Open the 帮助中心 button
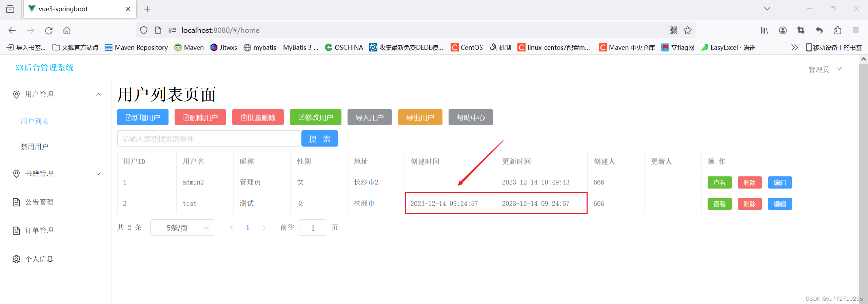The image size is (868, 304). point(471,117)
